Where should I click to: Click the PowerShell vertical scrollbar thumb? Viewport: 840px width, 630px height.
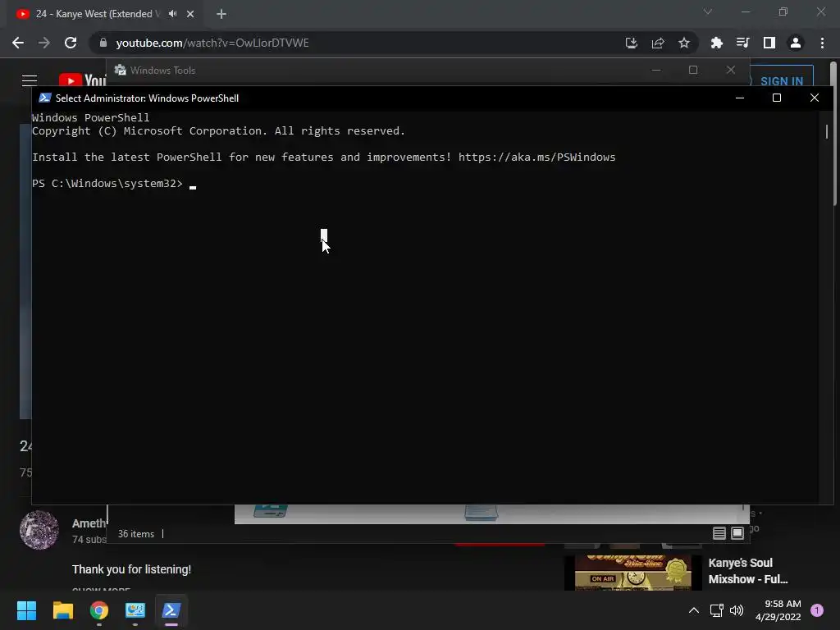pyautogui.click(x=827, y=131)
